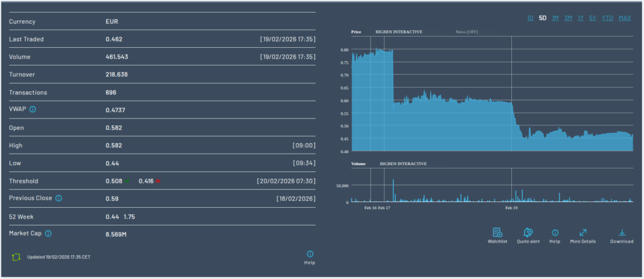
Task: Select the YTD chart range
Action: coord(608,18)
